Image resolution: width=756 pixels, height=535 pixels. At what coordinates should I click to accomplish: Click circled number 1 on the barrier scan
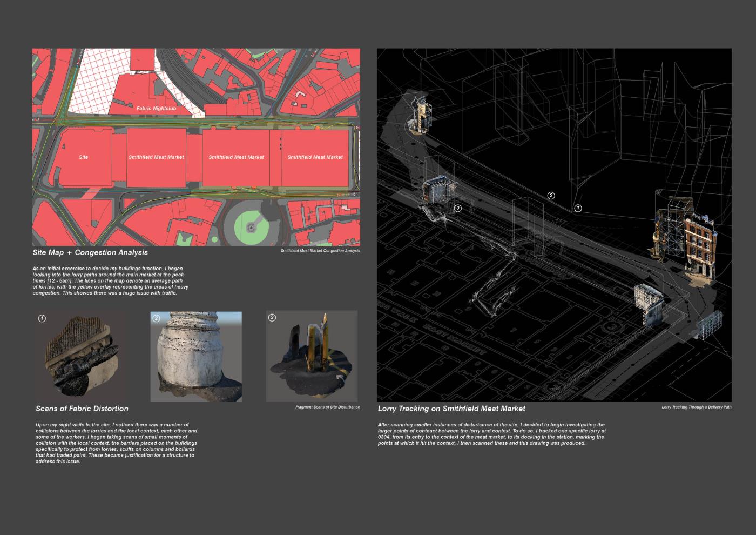point(42,318)
